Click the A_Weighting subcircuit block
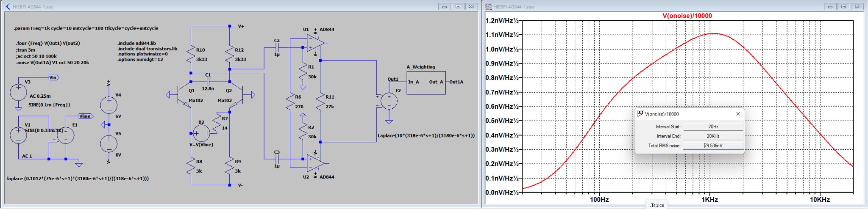 coord(426,83)
